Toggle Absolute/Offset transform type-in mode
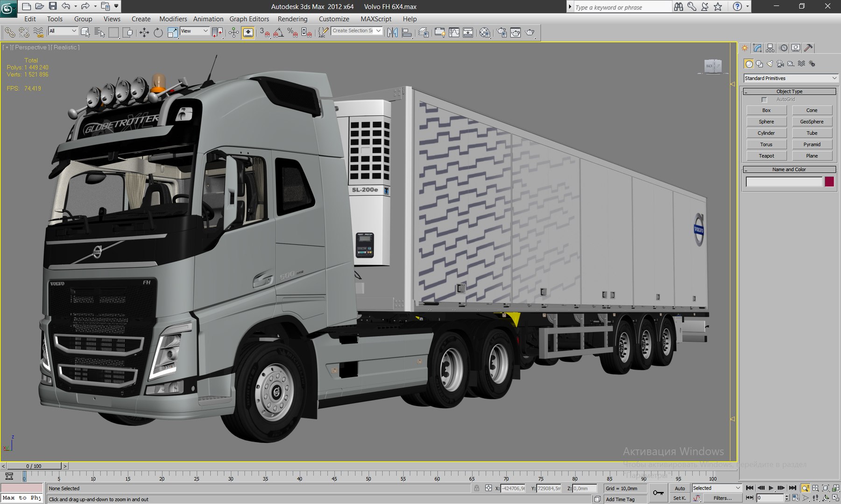Viewport: 841px width, 504px height. (488, 488)
